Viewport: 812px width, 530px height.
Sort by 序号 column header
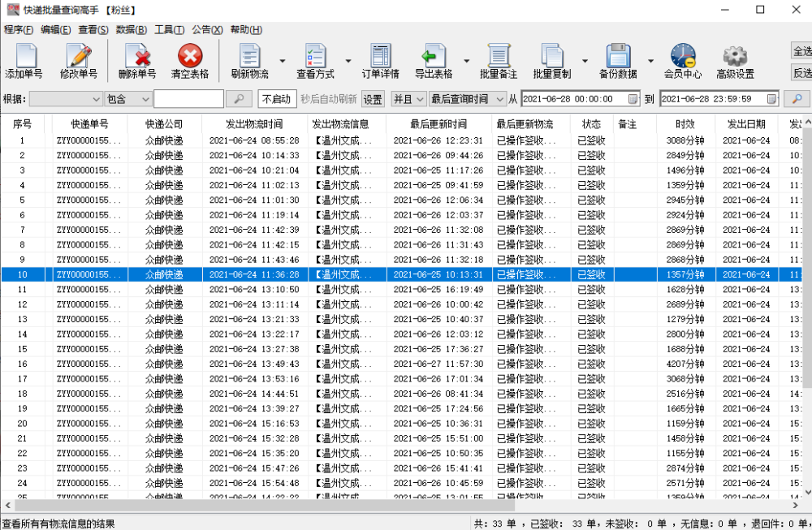tap(22, 124)
